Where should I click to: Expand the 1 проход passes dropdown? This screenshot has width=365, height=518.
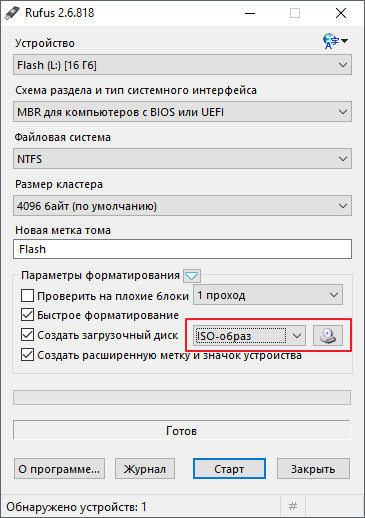pyautogui.click(x=268, y=295)
